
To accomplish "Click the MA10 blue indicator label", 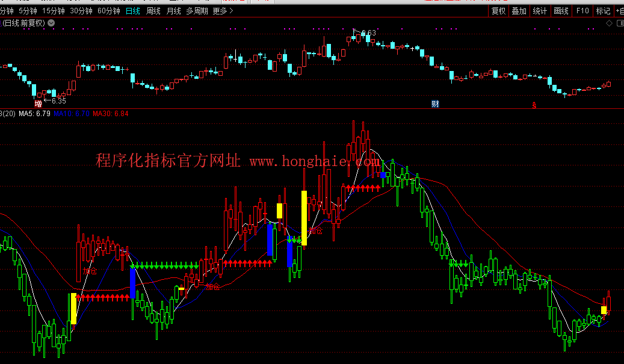I will 71,113.
